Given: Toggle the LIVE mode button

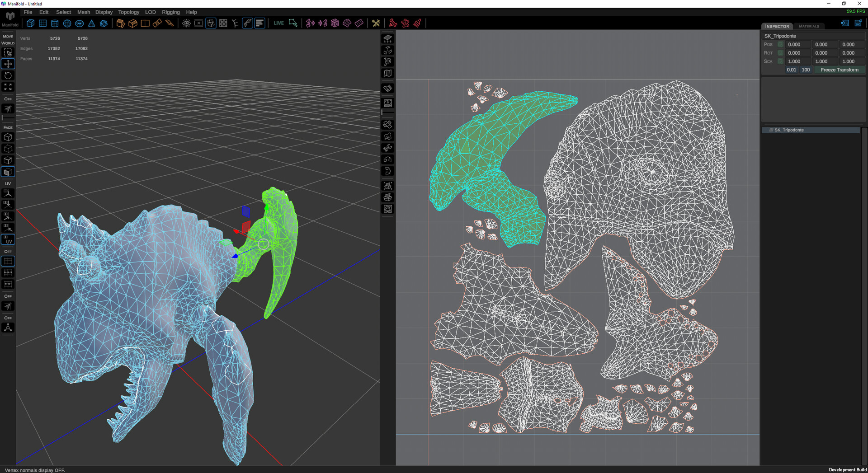Looking at the screenshot, I should [278, 23].
